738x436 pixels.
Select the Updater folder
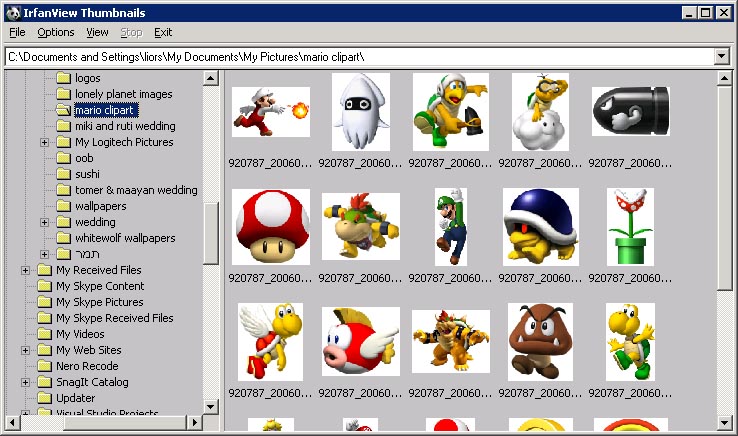point(76,398)
